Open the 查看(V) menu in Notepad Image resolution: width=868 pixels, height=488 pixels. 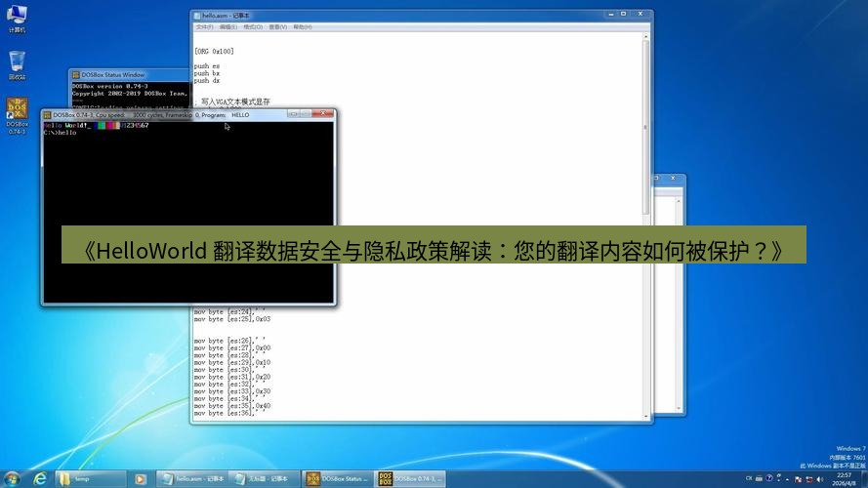click(278, 27)
